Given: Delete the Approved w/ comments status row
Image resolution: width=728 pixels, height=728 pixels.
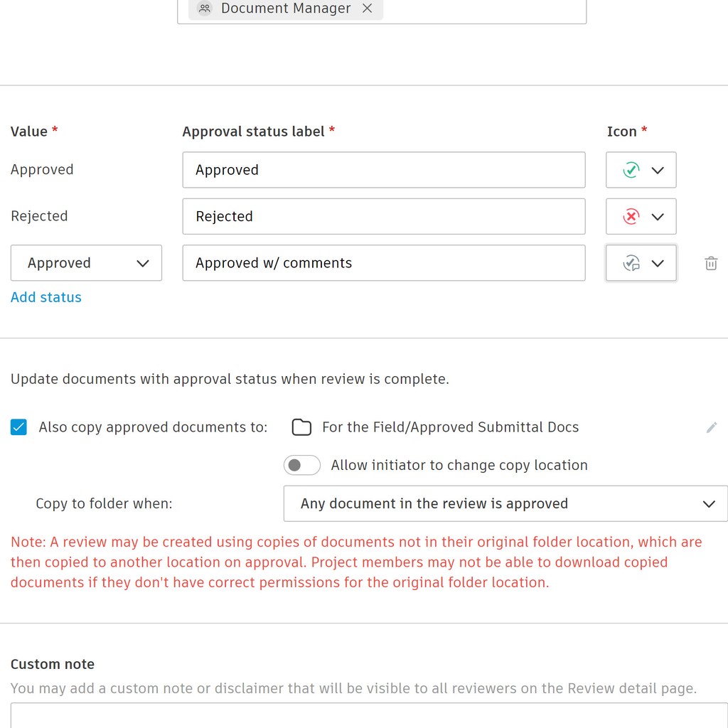Looking at the screenshot, I should tap(711, 263).
